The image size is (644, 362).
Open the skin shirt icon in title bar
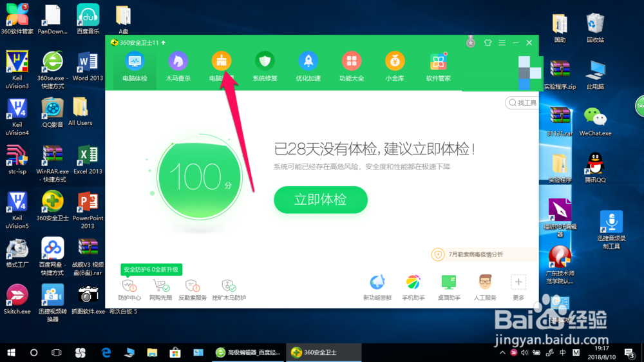click(x=488, y=43)
